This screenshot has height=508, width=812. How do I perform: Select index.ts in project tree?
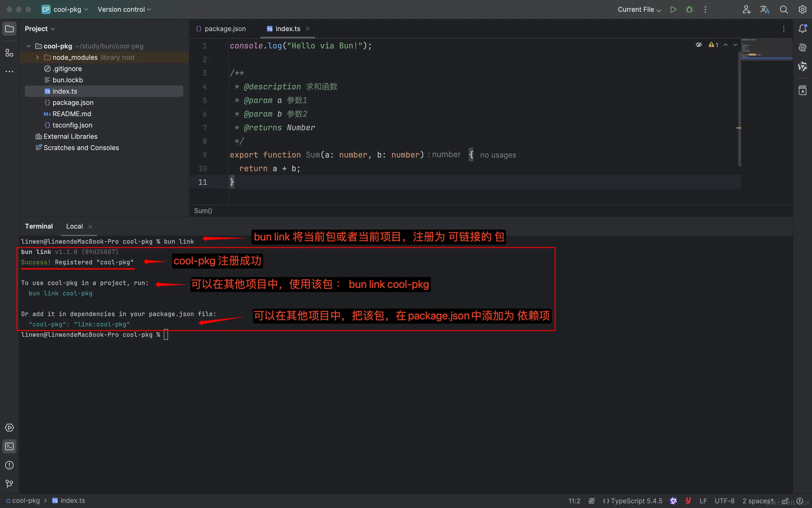tap(104, 91)
